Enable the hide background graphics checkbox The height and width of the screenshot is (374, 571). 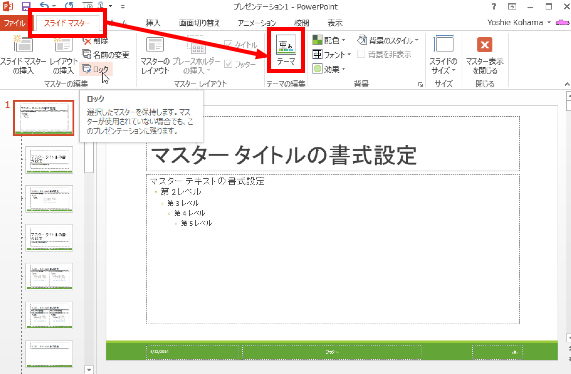[361, 55]
